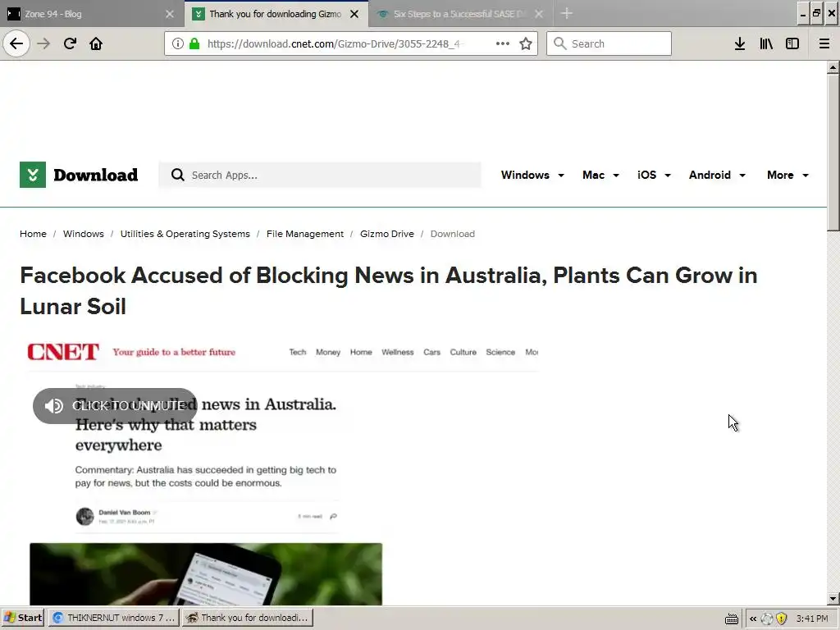Expand the Windows dropdown menu
Viewport: 840px width, 630px height.
(x=532, y=176)
